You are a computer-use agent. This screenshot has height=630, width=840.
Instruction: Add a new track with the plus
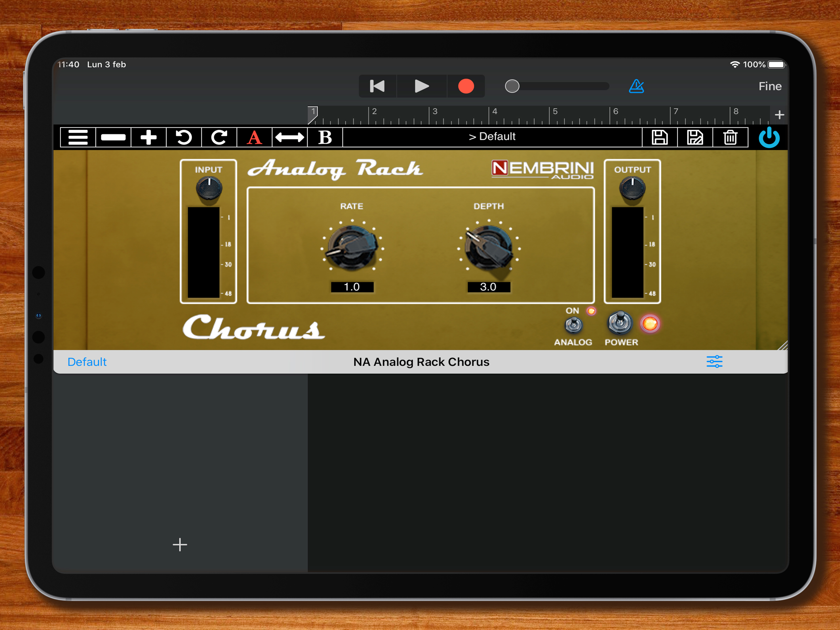(x=180, y=544)
